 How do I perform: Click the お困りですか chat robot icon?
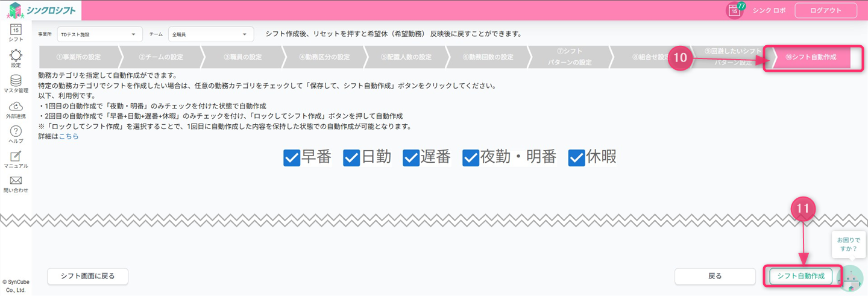(851, 279)
